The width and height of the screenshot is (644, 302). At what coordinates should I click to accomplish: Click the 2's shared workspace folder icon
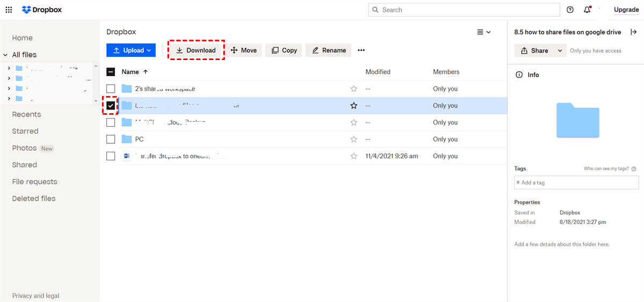coord(127,89)
